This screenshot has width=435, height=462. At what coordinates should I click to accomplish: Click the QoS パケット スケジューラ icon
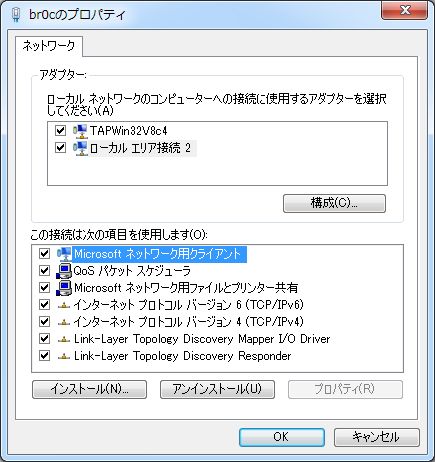(64, 271)
